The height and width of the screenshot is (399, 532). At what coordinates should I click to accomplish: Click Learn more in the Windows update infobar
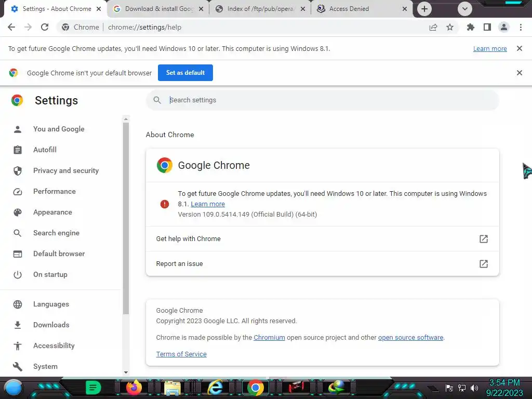click(x=490, y=48)
